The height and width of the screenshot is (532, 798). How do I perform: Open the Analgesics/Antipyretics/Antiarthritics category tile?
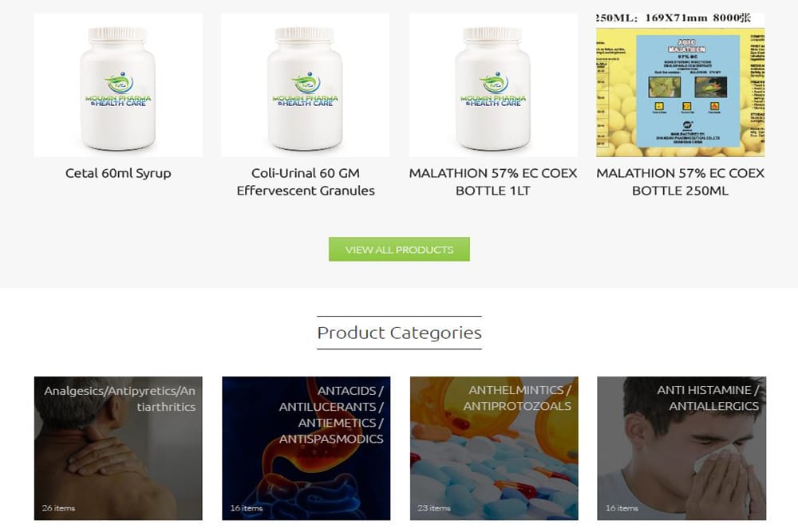pos(118,448)
